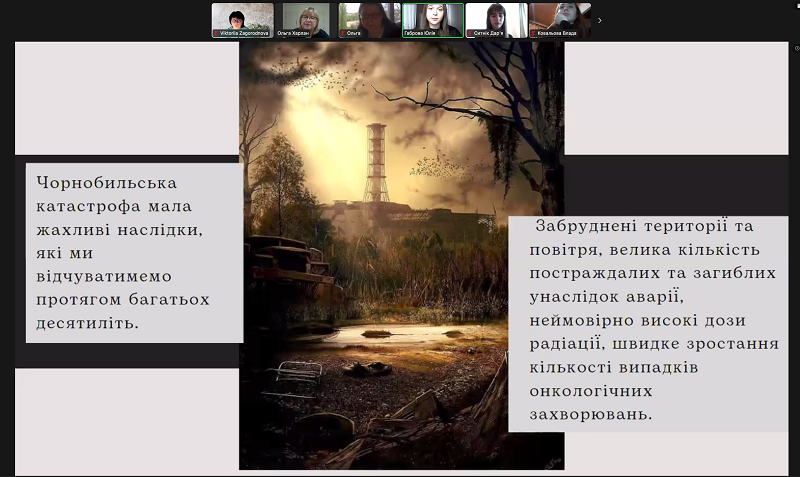
Task: Click muted mic icon on Viktoriia Zagorodnova tile
Action: (x=216, y=33)
